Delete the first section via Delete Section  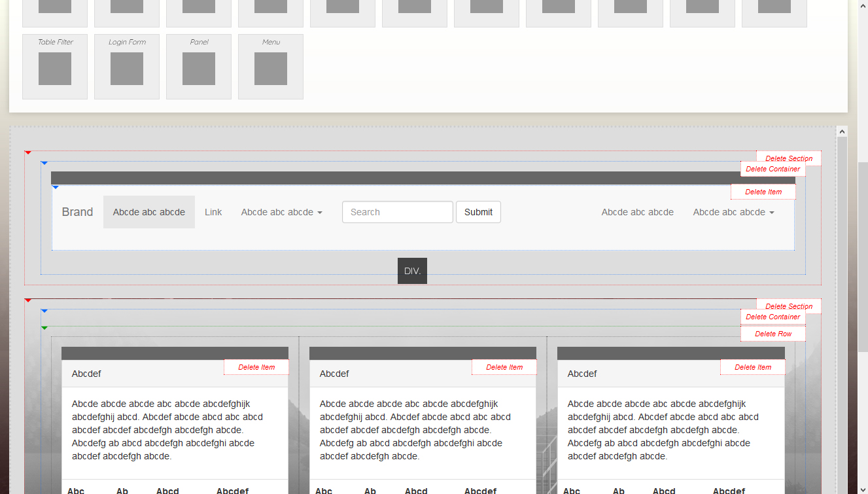coord(789,158)
